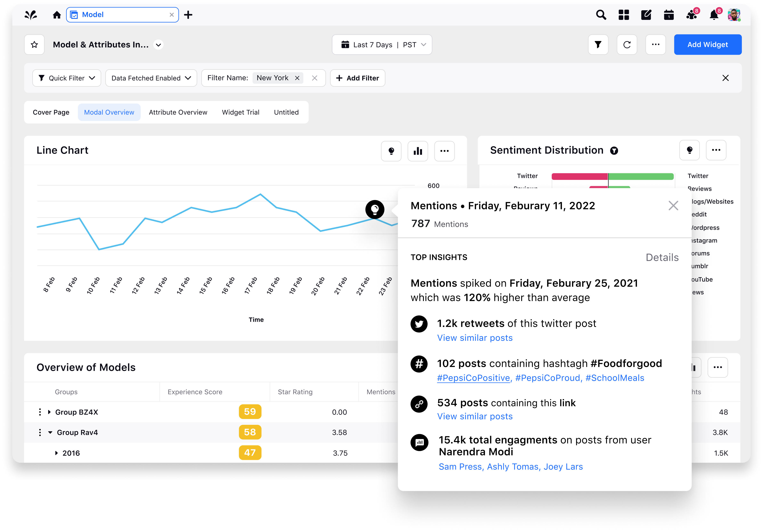Click the Add Widget button
Image resolution: width=763 pixels, height=532 pixels.
click(707, 44)
